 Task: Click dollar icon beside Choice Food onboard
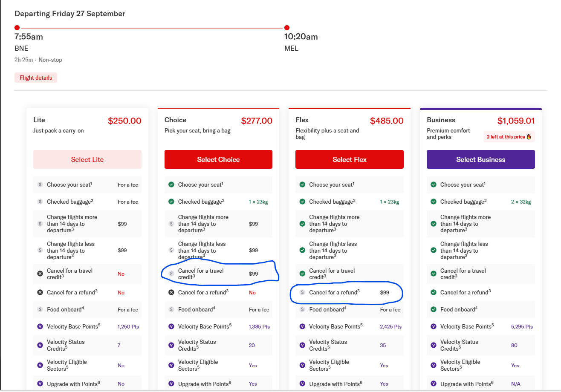171,309
